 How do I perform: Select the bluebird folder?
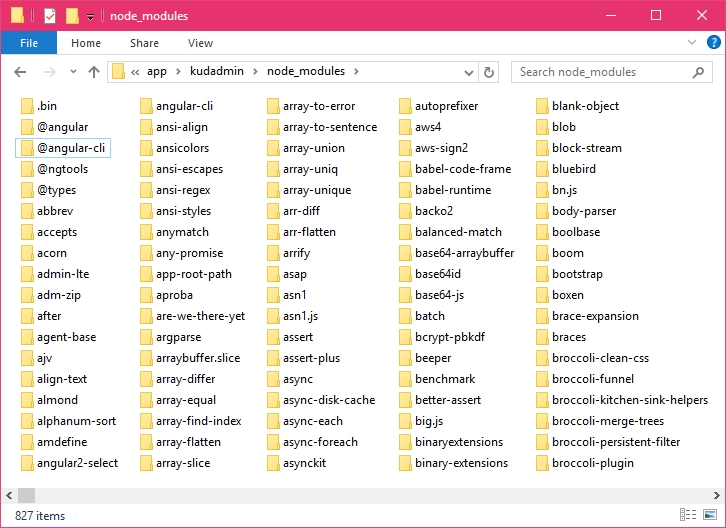pyautogui.click(x=566, y=169)
